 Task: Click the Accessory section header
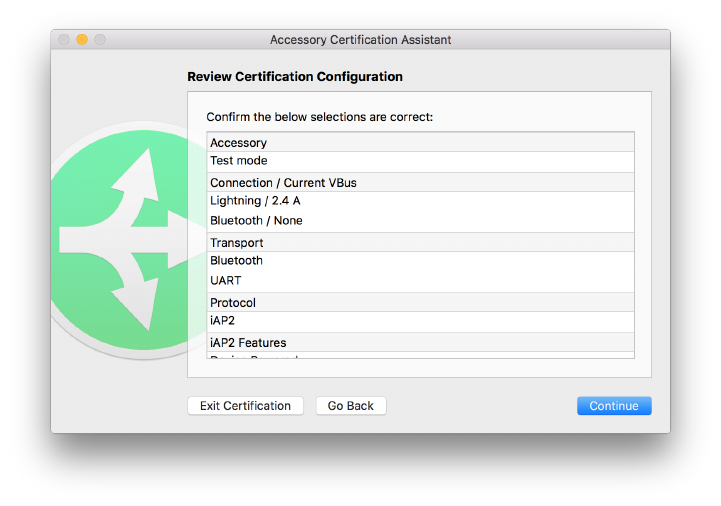tap(420, 143)
